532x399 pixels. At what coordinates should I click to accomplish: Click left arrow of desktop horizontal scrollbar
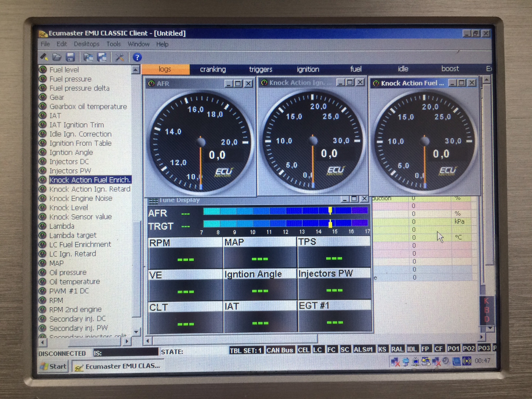click(148, 341)
